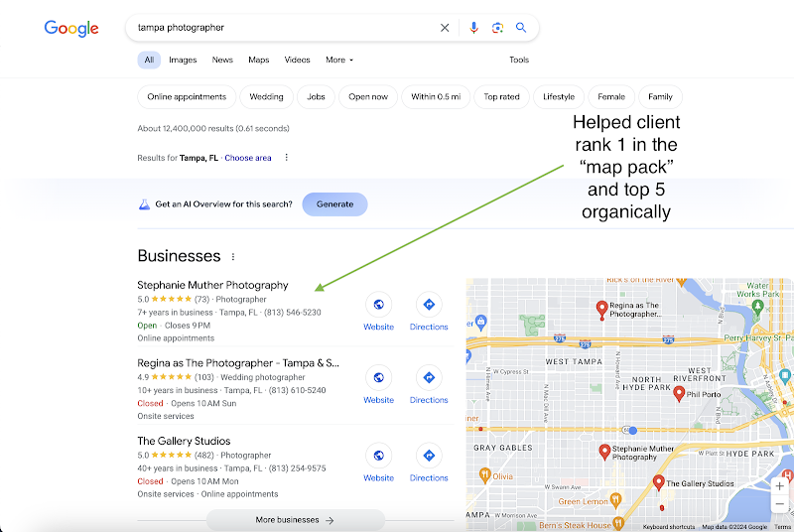
Task: Apply the Female filter chip
Action: [x=611, y=96]
